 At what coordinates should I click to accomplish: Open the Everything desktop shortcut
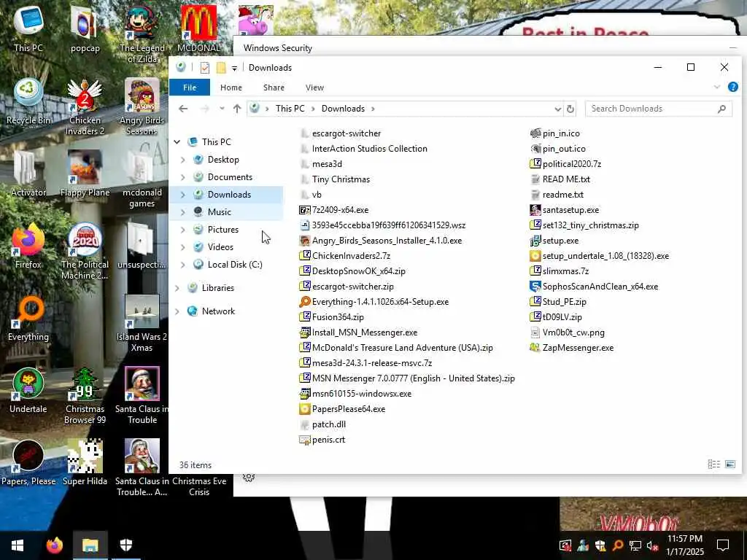pos(28,318)
